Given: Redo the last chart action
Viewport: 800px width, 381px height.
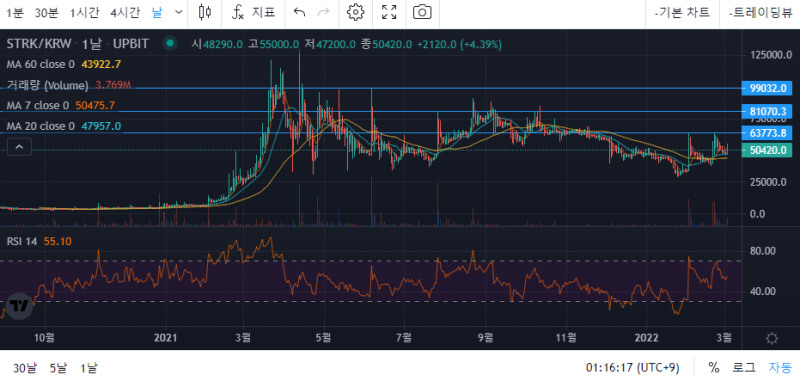Looking at the screenshot, I should point(323,12).
